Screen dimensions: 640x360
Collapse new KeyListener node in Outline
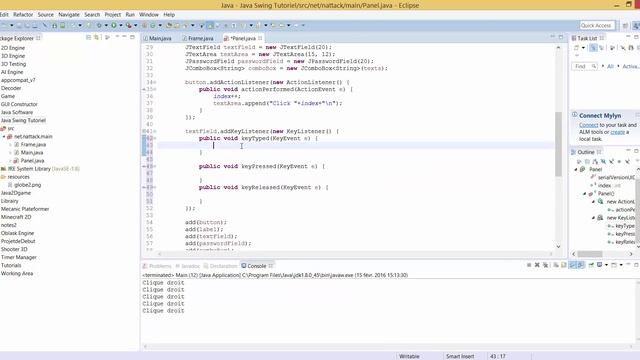pos(593,218)
